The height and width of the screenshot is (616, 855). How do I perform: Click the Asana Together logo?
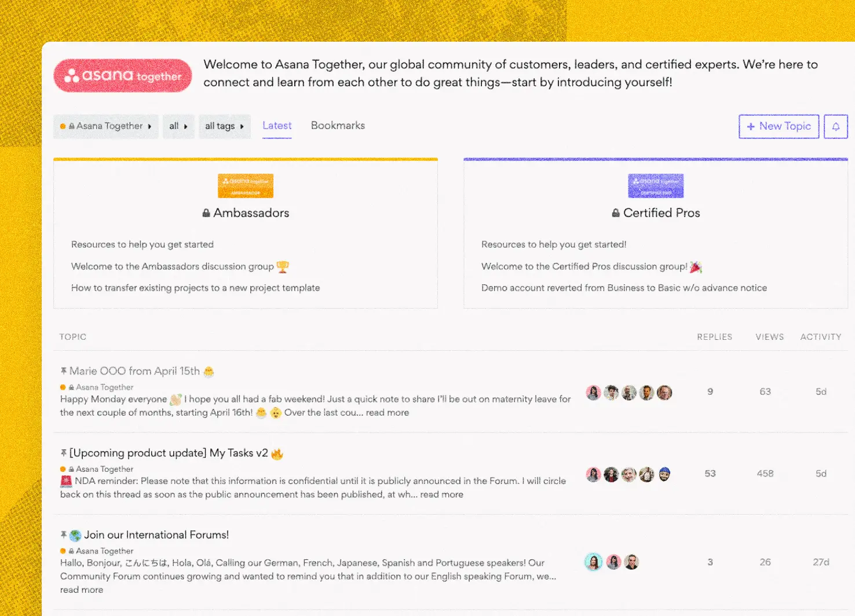(x=122, y=75)
